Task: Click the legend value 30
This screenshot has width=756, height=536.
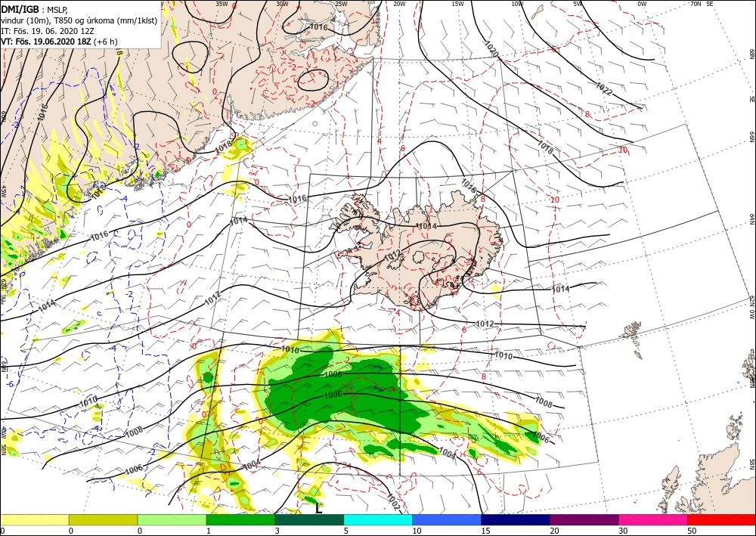Action: coord(623,531)
